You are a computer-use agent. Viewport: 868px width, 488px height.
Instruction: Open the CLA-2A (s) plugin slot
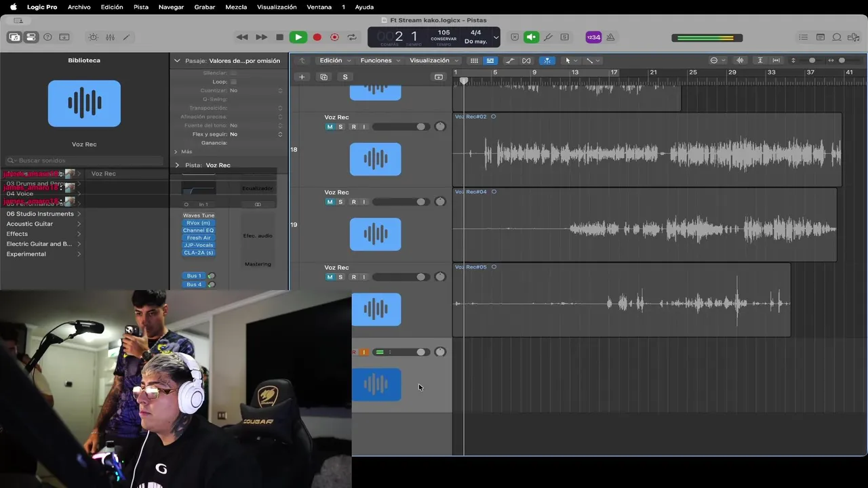coord(199,253)
